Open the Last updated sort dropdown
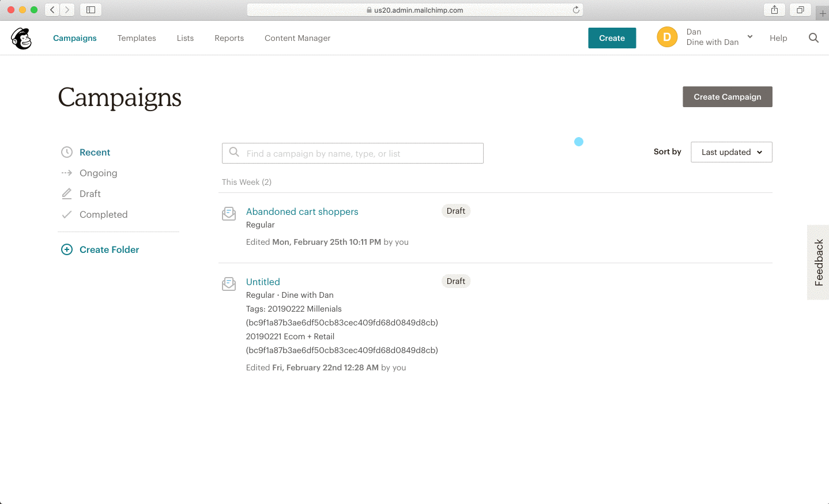Image resolution: width=829 pixels, height=504 pixels. [732, 152]
